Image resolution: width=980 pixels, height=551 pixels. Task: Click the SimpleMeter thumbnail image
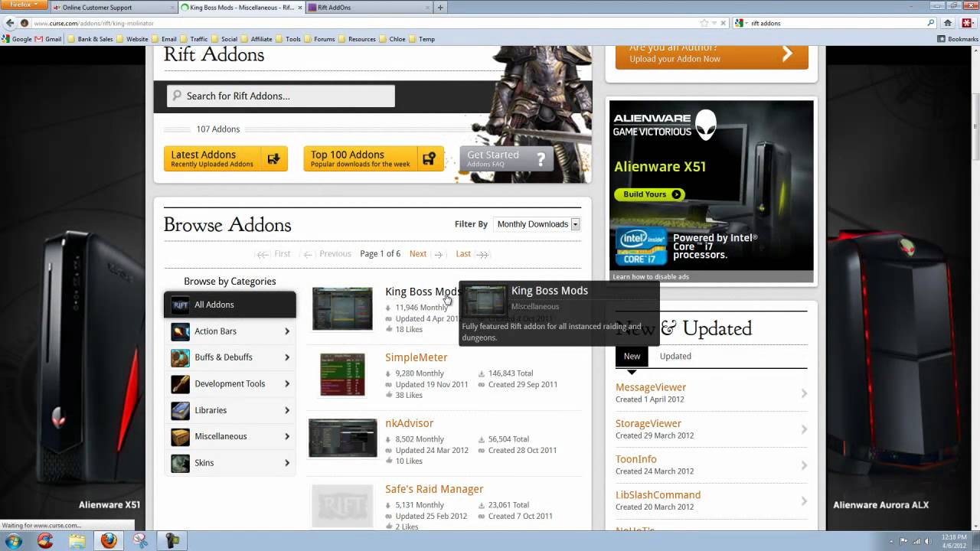pos(342,375)
